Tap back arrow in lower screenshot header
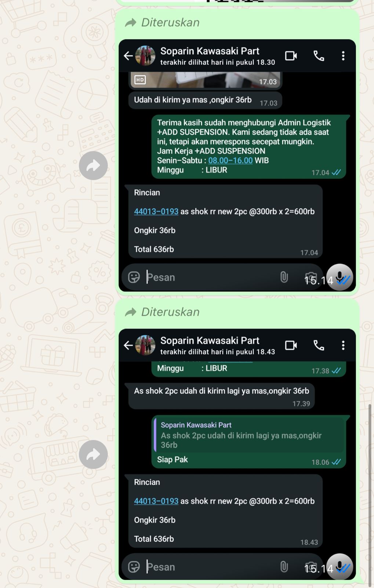374x588 pixels. point(128,345)
